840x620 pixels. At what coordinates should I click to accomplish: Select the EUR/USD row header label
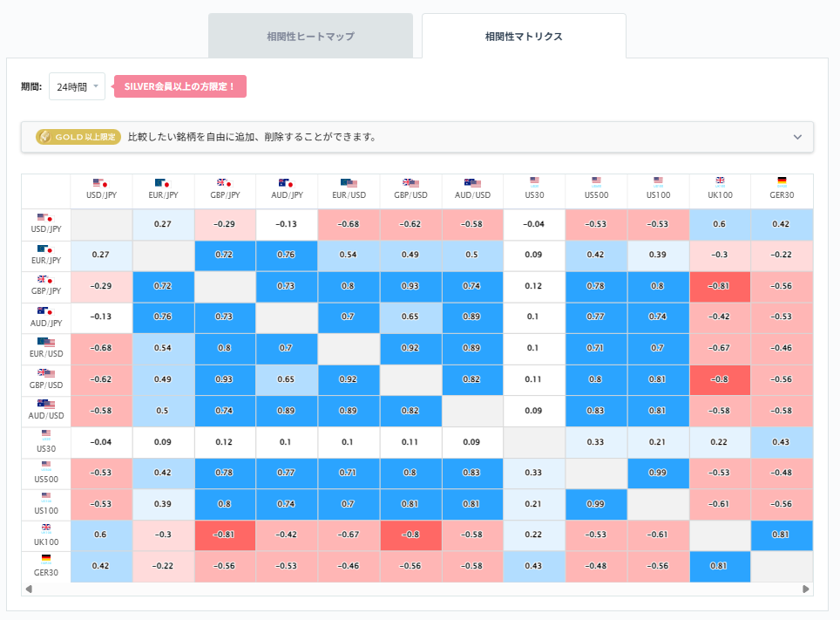45,355
